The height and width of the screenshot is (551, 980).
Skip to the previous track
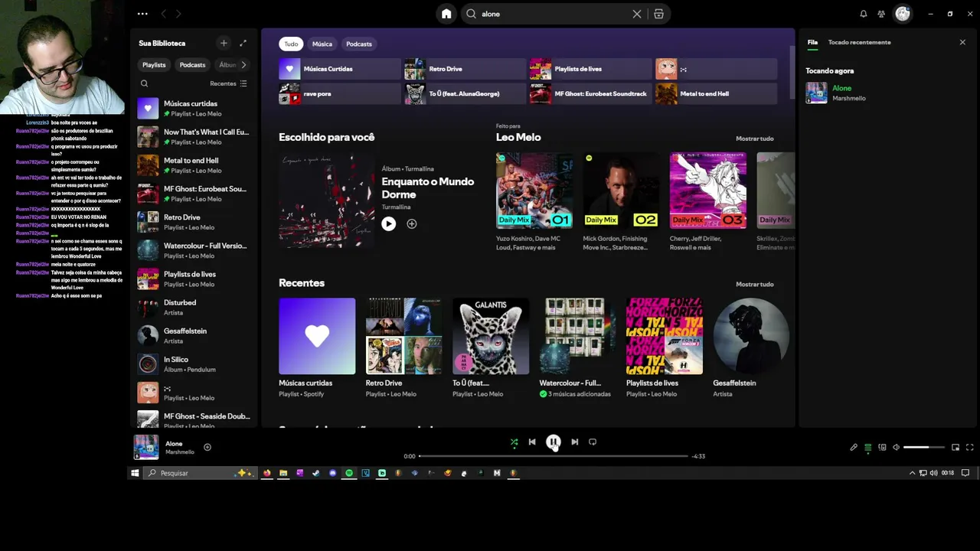532,442
